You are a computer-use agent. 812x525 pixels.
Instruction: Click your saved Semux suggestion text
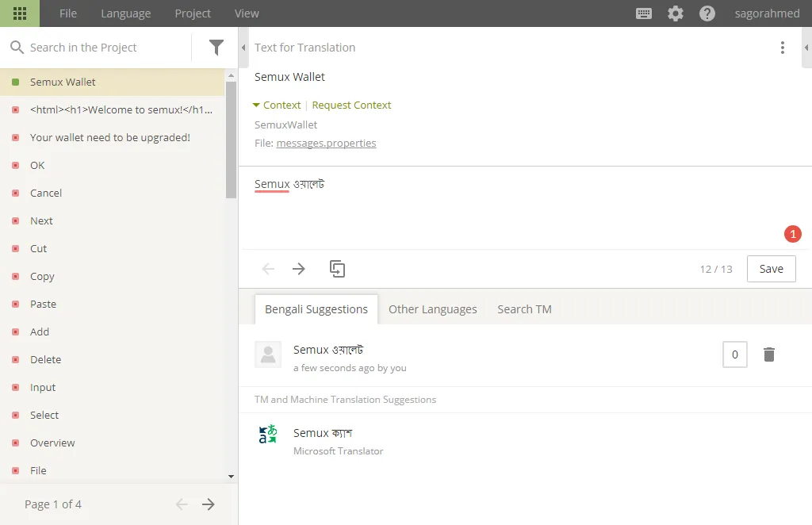(328, 350)
